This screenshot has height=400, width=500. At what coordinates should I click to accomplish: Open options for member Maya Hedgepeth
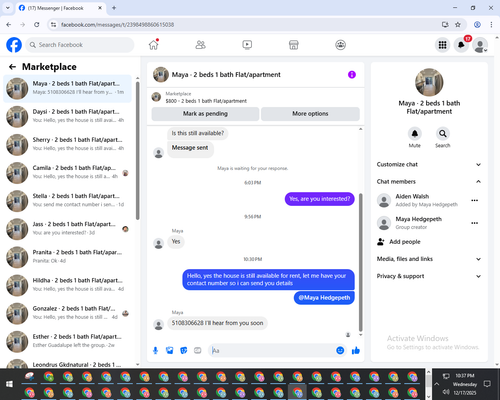475,223
